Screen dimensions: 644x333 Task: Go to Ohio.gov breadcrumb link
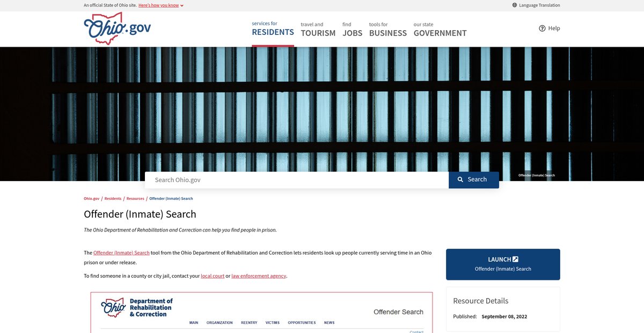click(91, 199)
